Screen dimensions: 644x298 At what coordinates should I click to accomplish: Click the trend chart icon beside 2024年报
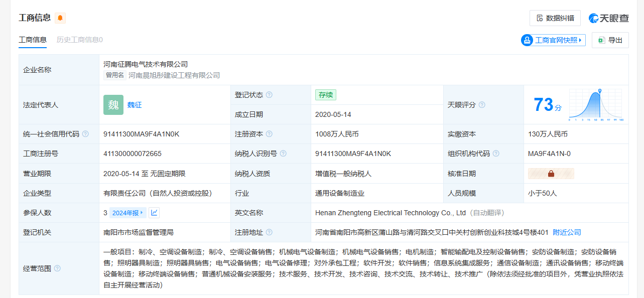point(154,213)
